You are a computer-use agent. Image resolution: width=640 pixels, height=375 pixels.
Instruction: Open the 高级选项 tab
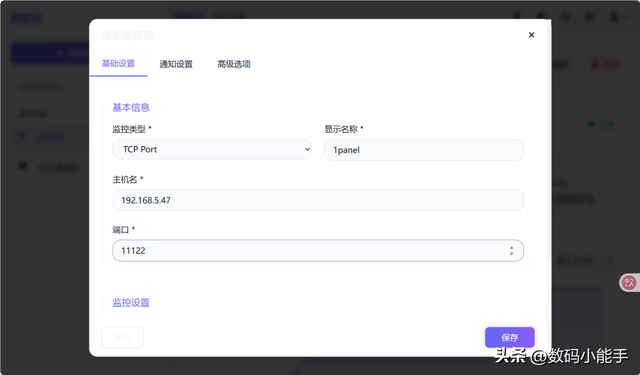[x=234, y=64]
